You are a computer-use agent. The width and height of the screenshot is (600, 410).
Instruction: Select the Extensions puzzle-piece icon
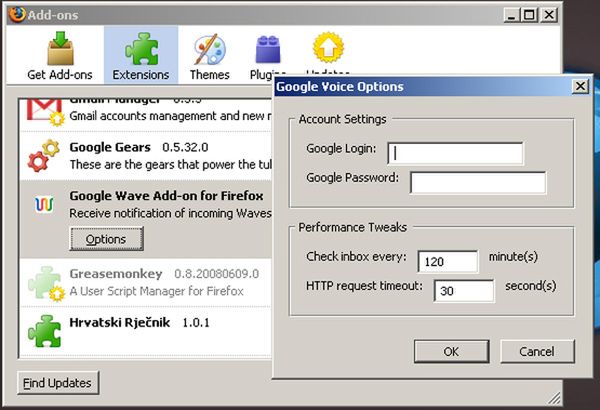pos(141,49)
